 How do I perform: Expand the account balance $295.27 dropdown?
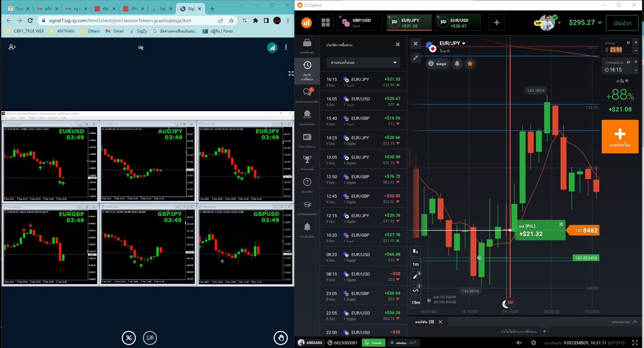click(x=585, y=22)
